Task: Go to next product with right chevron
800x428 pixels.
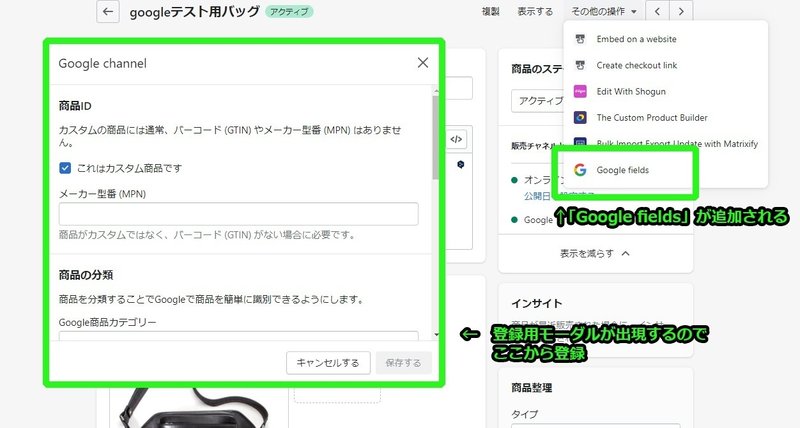Action: pos(681,11)
